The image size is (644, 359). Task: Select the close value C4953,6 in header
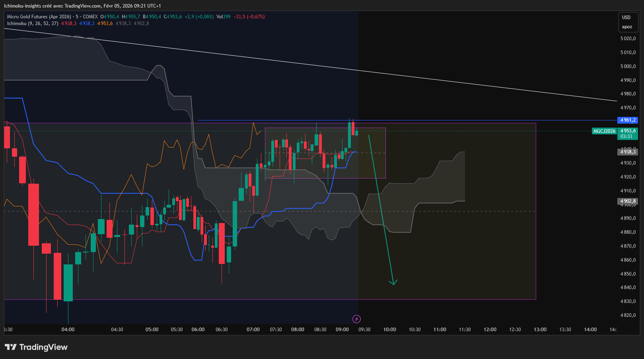(x=173, y=17)
